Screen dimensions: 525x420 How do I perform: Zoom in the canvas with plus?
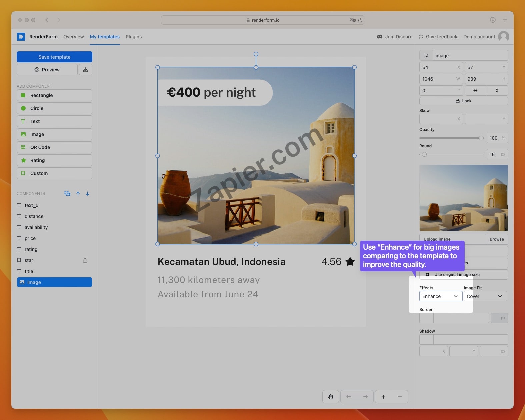point(383,397)
